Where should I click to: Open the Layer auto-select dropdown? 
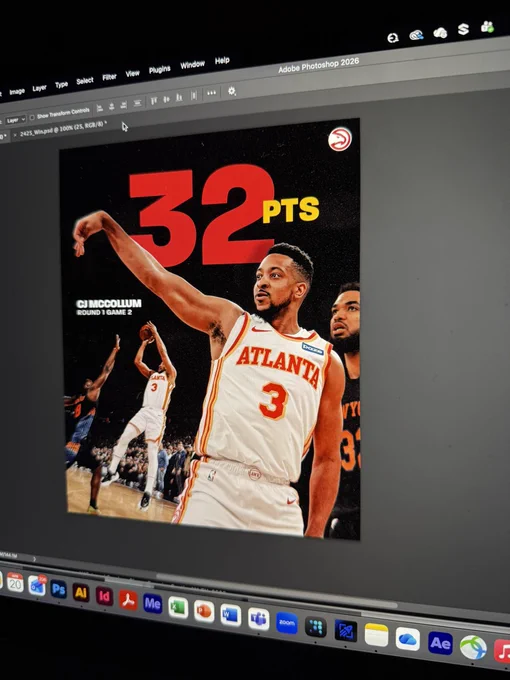point(16,119)
